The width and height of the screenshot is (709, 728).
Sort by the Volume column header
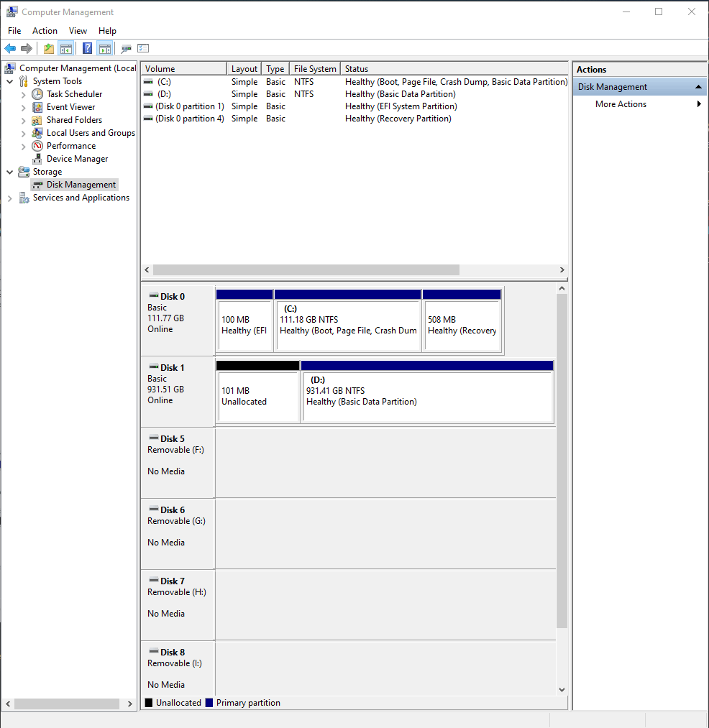click(184, 69)
